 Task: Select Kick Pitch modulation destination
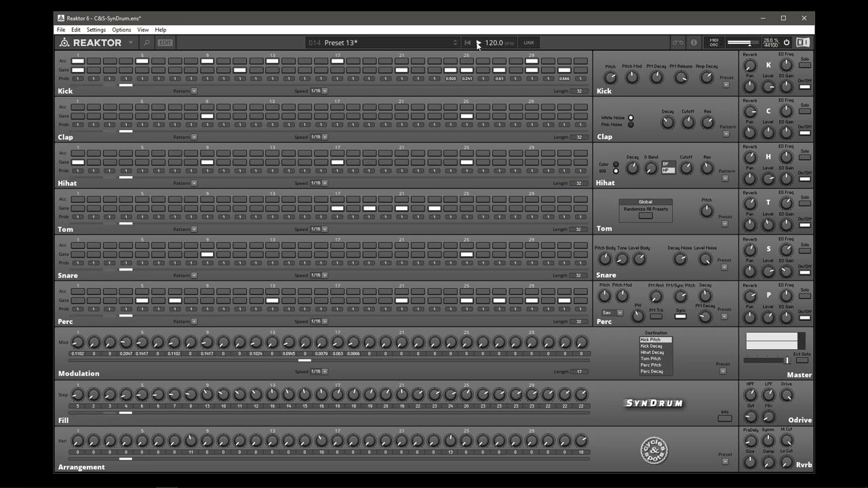(x=656, y=340)
